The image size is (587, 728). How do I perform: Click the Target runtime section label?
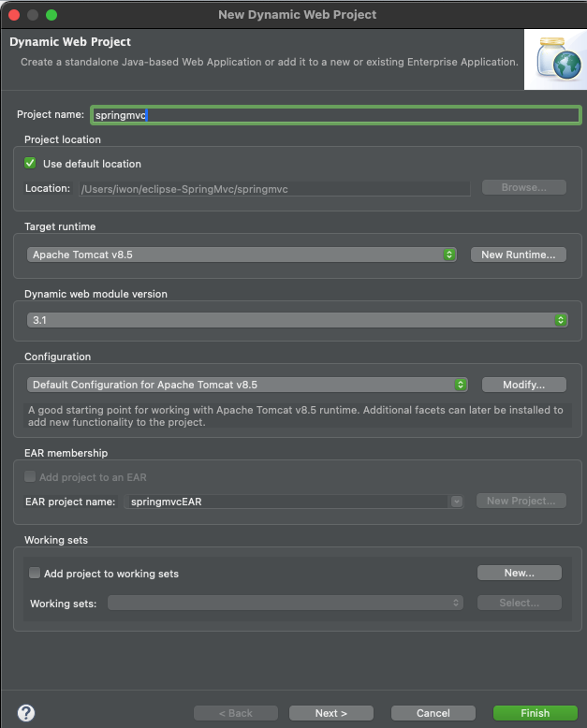coord(60,226)
